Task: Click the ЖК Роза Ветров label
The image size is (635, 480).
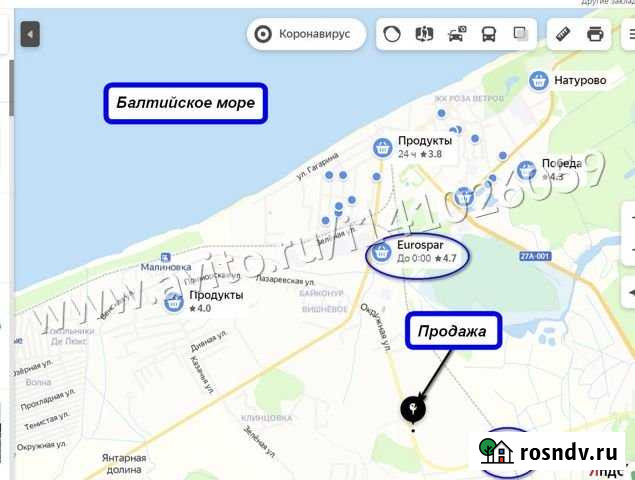Action: tap(469, 98)
